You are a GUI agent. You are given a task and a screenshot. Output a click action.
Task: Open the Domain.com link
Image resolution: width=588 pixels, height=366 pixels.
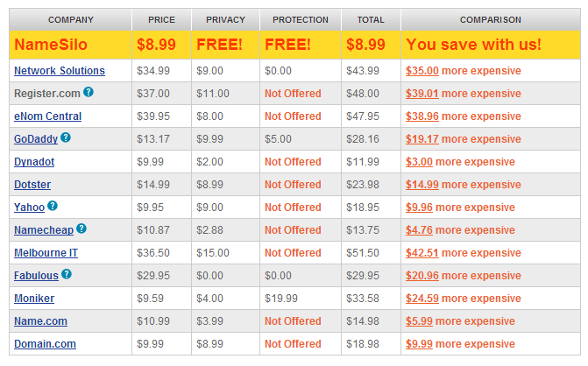(x=45, y=344)
